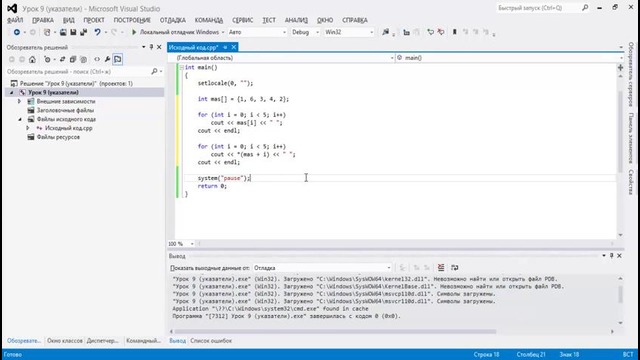The image size is (640, 360).
Task: Open the ОТЛАДКА menu
Action: coord(173,20)
